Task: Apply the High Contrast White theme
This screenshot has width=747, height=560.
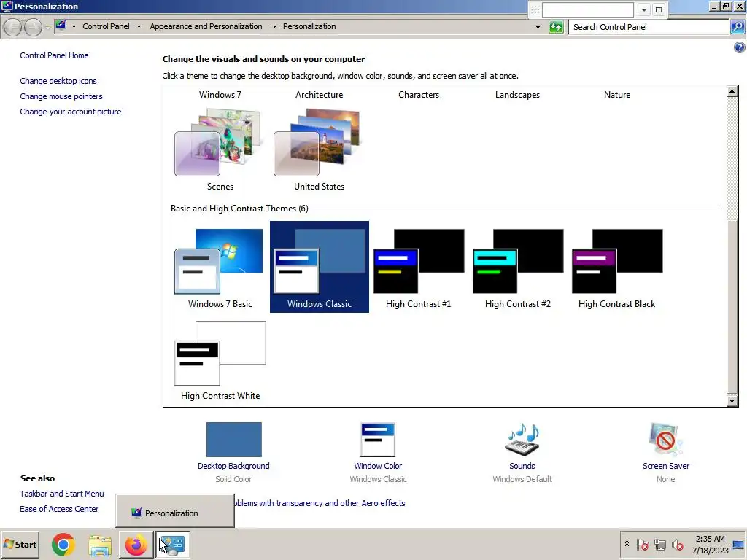Action: pyautogui.click(x=220, y=359)
